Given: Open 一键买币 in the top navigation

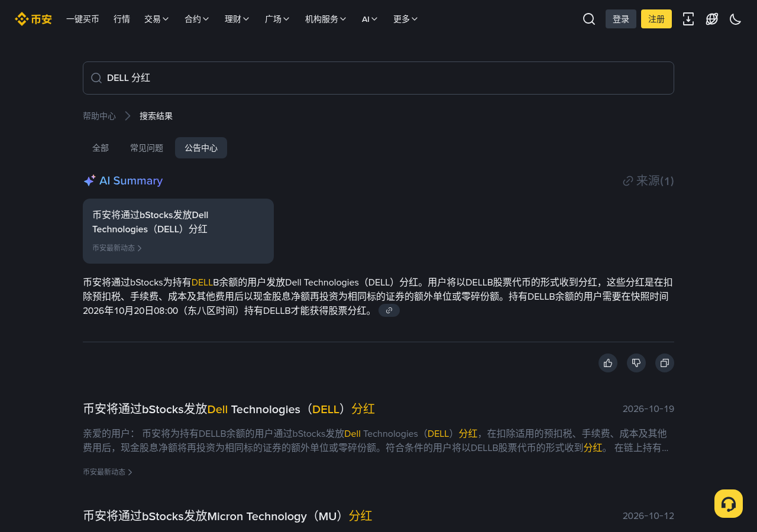Looking at the screenshot, I should [x=83, y=19].
